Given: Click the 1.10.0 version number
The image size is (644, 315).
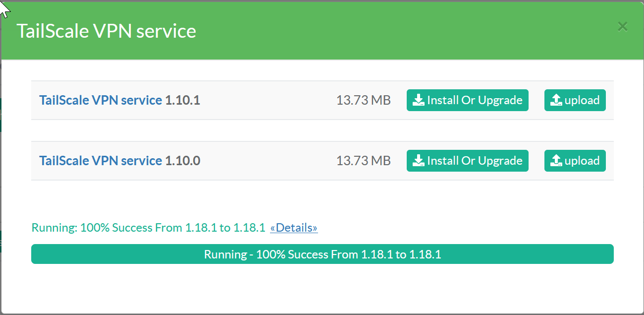Looking at the screenshot, I should point(182,161).
